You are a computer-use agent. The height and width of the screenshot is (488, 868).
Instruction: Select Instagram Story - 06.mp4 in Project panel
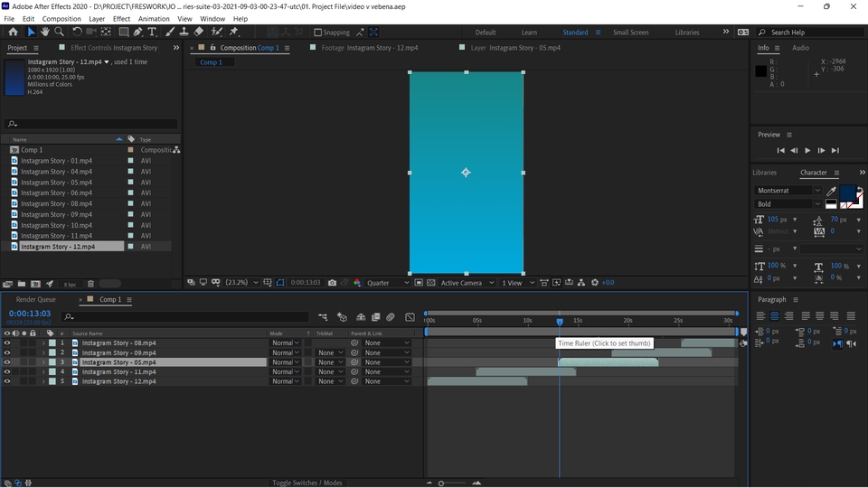(x=56, y=192)
